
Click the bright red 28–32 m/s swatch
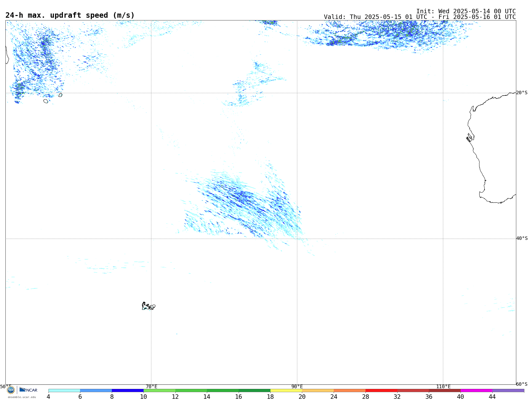click(381, 391)
